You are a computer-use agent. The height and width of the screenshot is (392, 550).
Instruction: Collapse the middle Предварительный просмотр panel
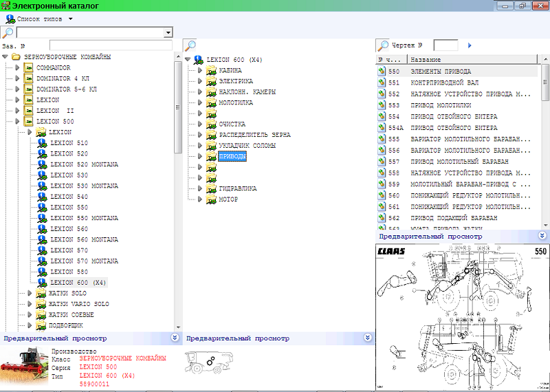(x=368, y=338)
